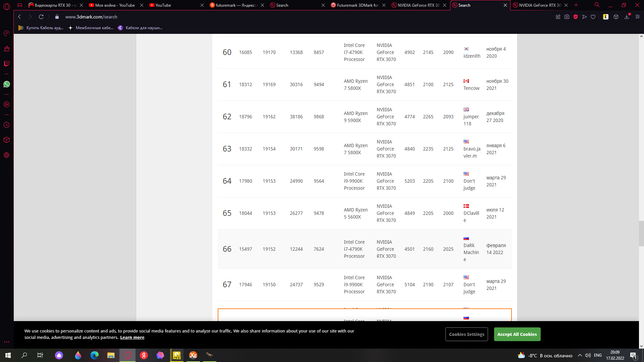This screenshot has height=362, width=644.
Task: Follow the Learn more cookie link
Action: coord(132,338)
